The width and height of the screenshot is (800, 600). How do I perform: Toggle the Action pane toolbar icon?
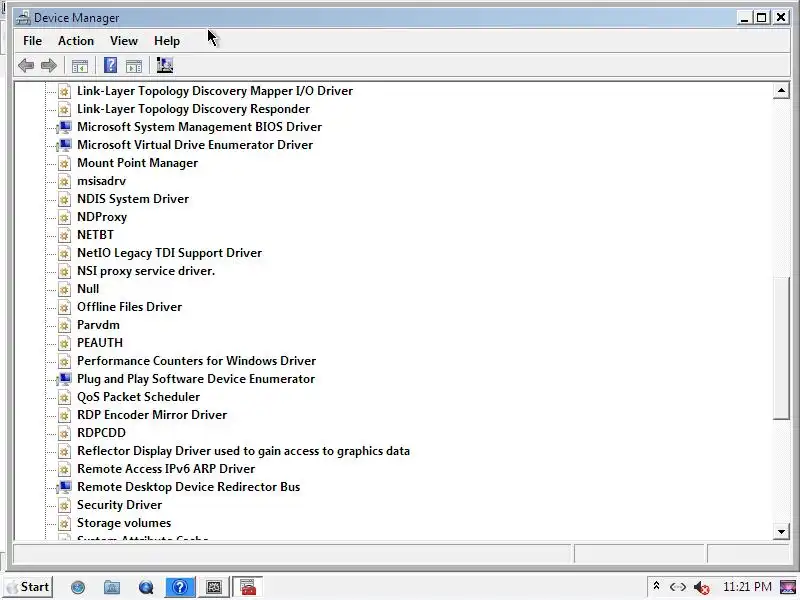pyautogui.click(x=134, y=66)
